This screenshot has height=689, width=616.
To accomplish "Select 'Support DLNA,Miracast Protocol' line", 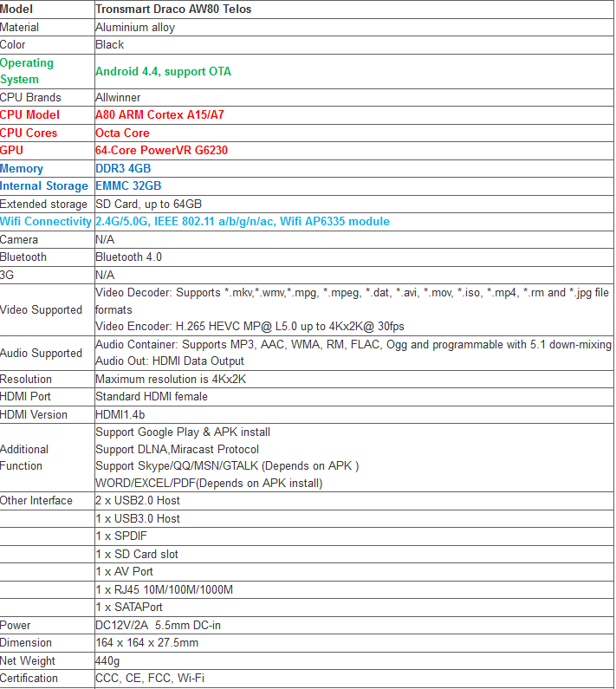I will pyautogui.click(x=177, y=450).
